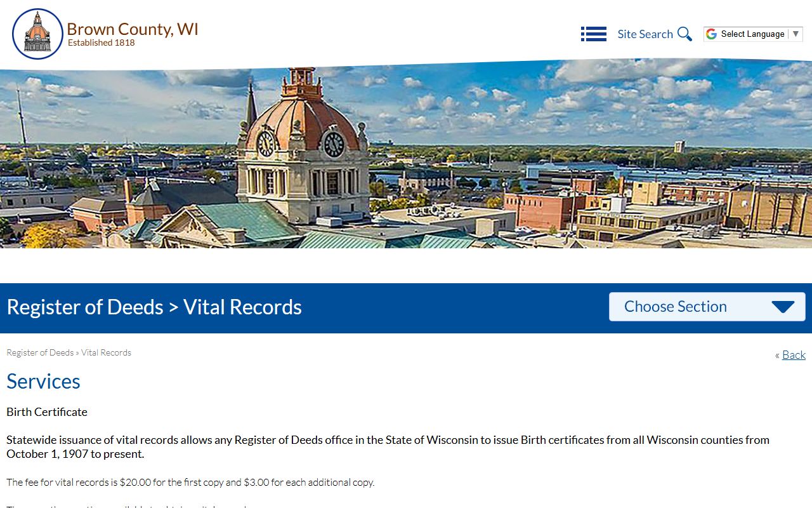Click the Birth Certificate subheading
The width and height of the screenshot is (812, 508).
click(47, 412)
